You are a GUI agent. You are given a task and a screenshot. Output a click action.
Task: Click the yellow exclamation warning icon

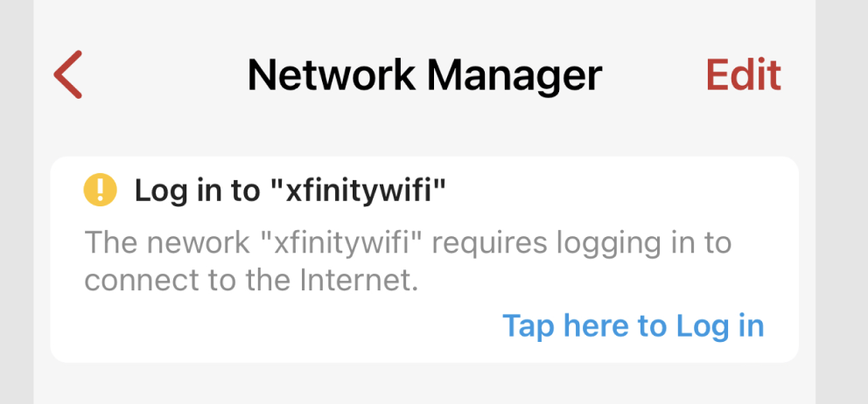click(x=100, y=190)
